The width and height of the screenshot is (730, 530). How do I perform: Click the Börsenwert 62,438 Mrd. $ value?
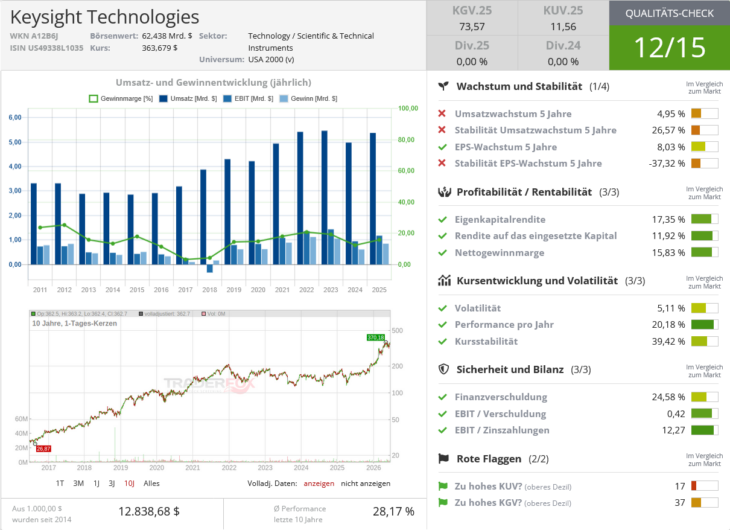167,36
